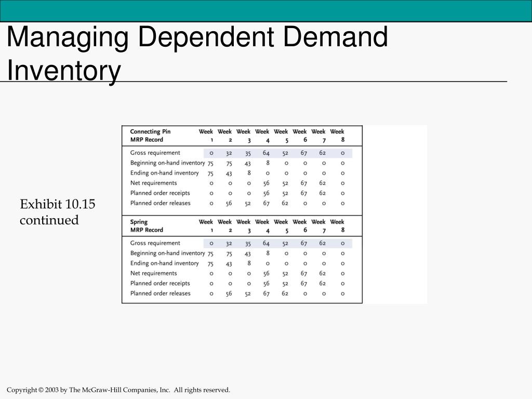Click "Ending on-hand inventory" label in Connecting Pin table
Viewport: 532px width, 399px height.
click(x=165, y=172)
